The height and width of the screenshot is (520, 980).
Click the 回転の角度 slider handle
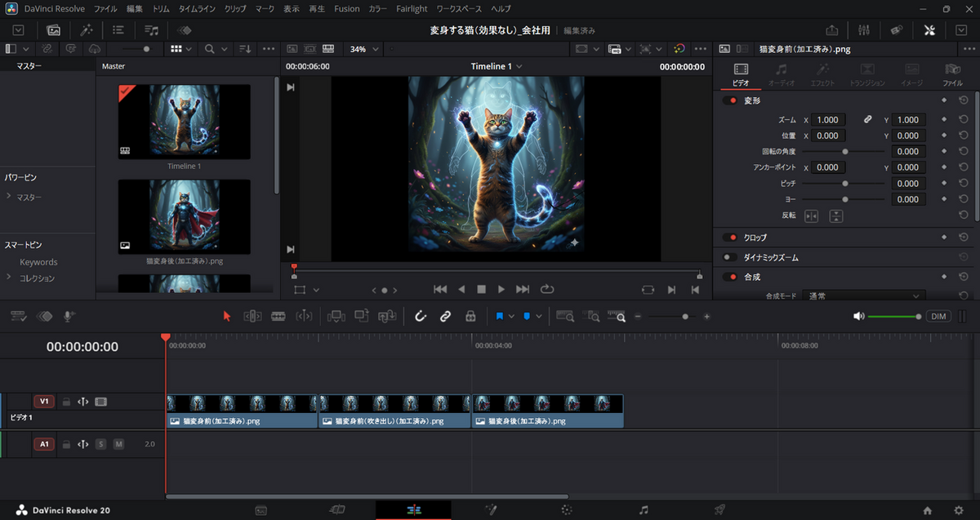point(844,152)
